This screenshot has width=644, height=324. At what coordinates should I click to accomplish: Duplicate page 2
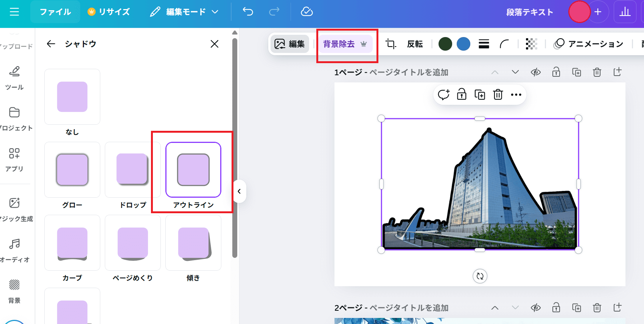(577, 308)
